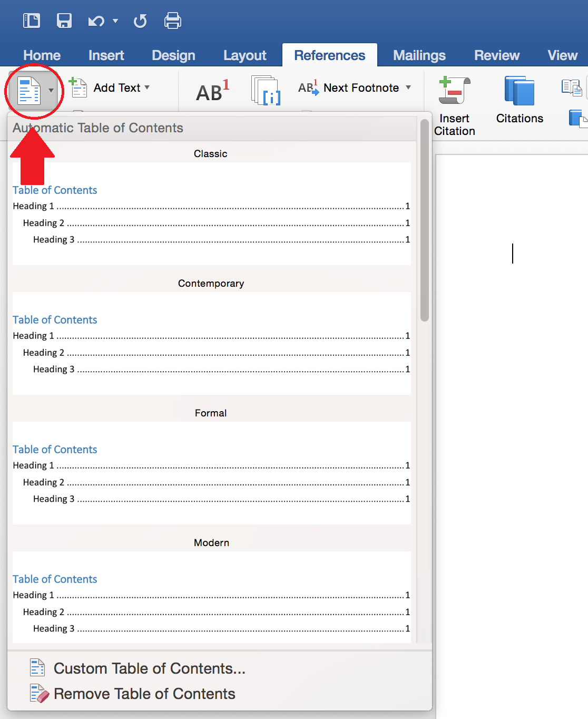The height and width of the screenshot is (719, 588).
Task: Click the gallery vertical scrollbar
Action: coord(425,221)
